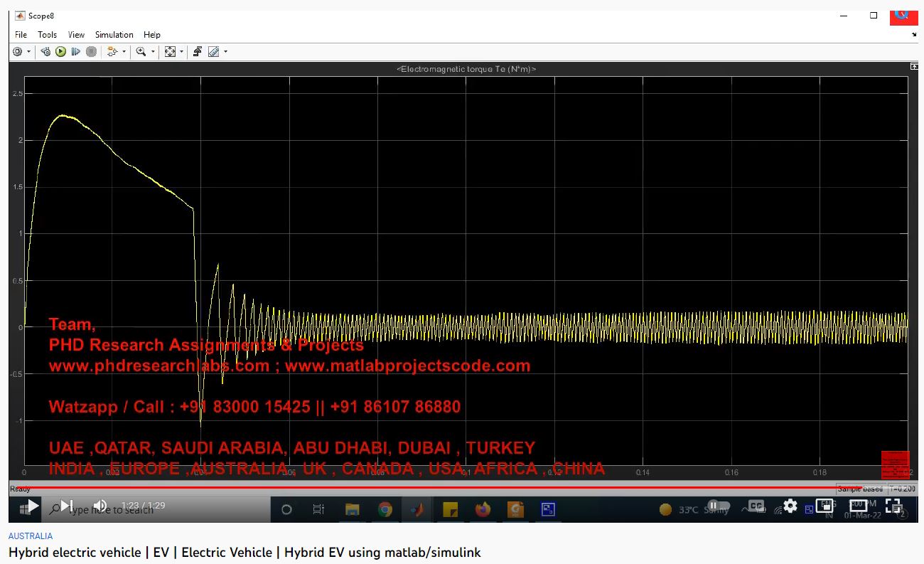Open Task View on the taskbar
This screenshot has width=924, height=564.
click(319, 509)
